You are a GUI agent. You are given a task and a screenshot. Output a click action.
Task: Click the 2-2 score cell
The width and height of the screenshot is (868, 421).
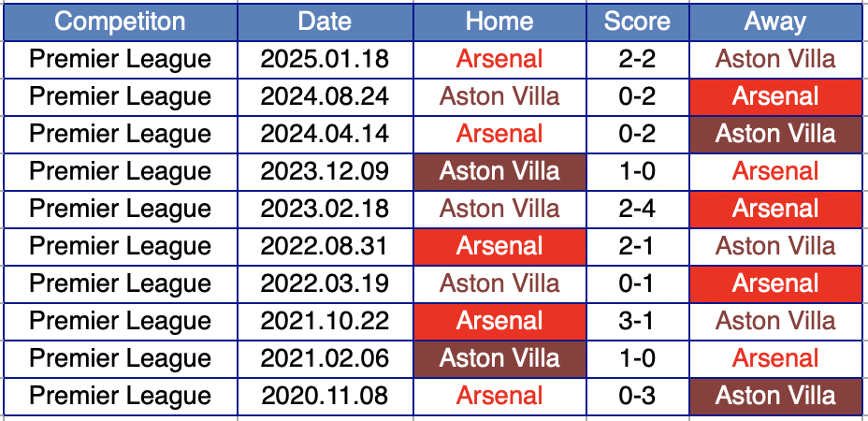coord(637,59)
